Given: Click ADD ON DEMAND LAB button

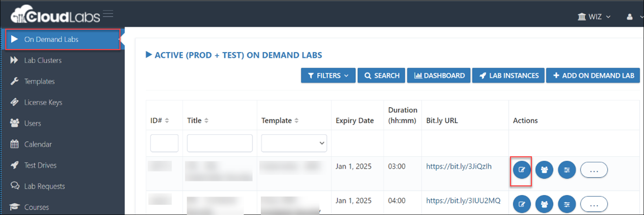Looking at the screenshot, I should 593,75.
